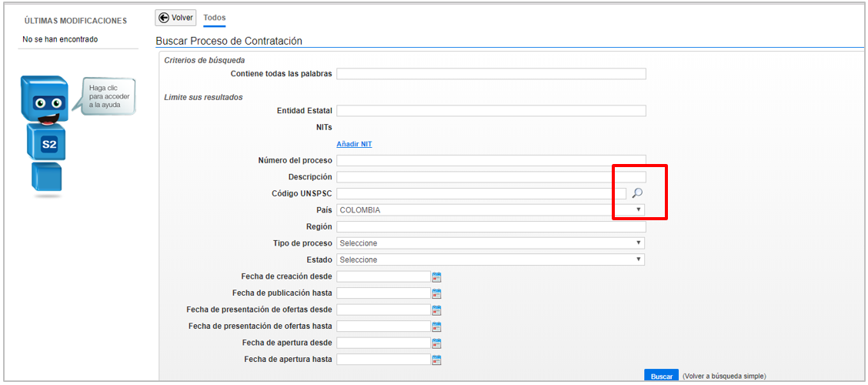Viewport: 868px width, 385px height.
Task: Click the Fecha de creación desde date field
Action: (x=384, y=276)
